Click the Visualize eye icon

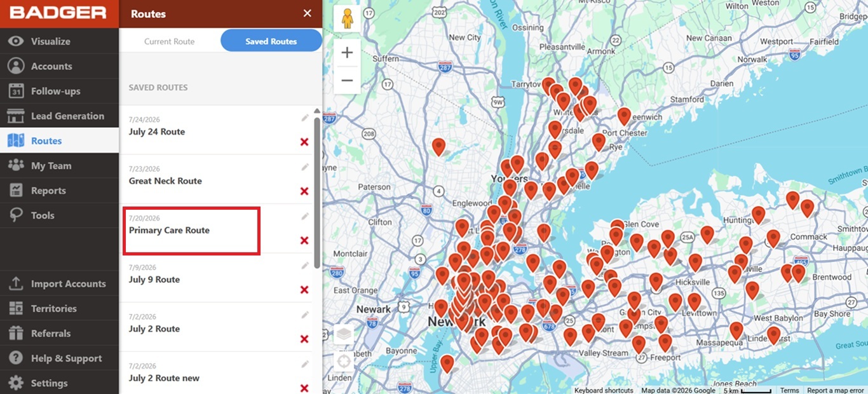[x=16, y=41]
